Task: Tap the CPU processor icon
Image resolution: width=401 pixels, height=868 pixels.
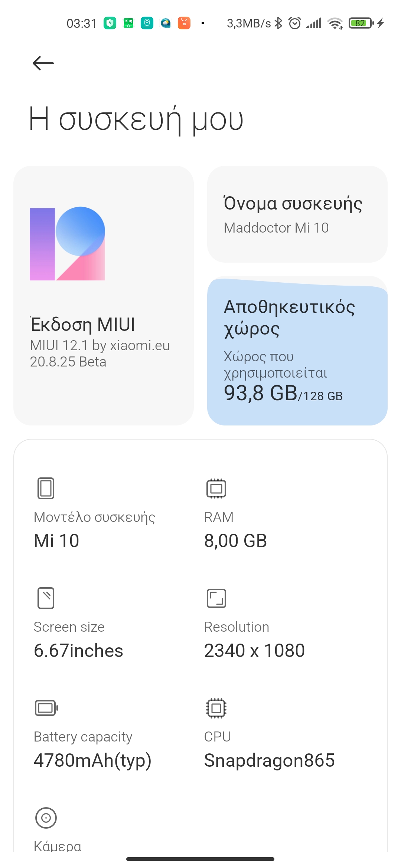Action: [216, 708]
